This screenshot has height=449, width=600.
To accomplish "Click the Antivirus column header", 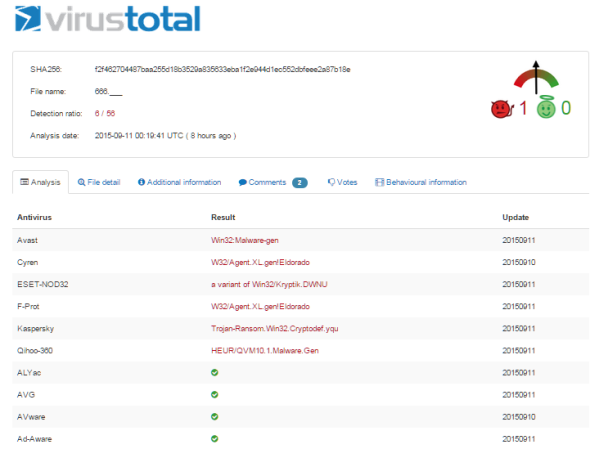I will [34, 217].
